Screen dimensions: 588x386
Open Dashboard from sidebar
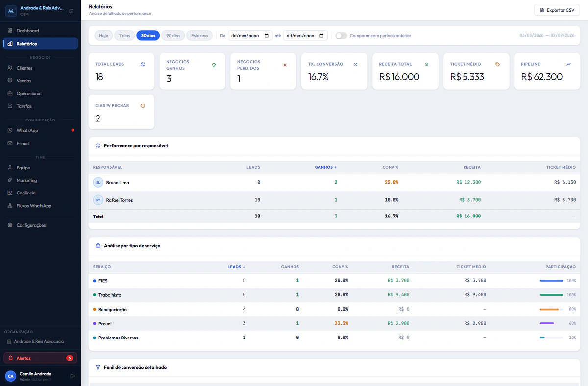(40, 31)
